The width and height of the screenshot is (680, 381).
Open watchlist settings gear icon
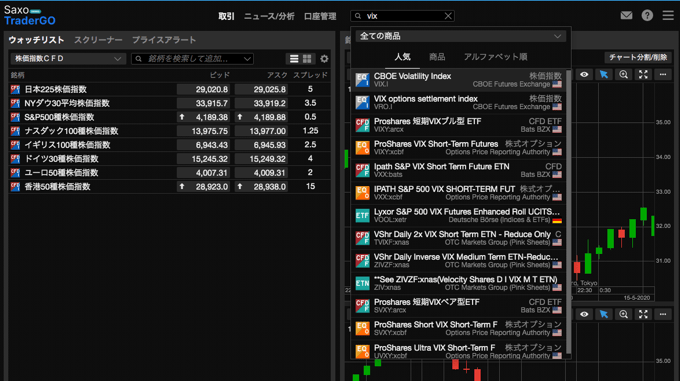tap(324, 59)
